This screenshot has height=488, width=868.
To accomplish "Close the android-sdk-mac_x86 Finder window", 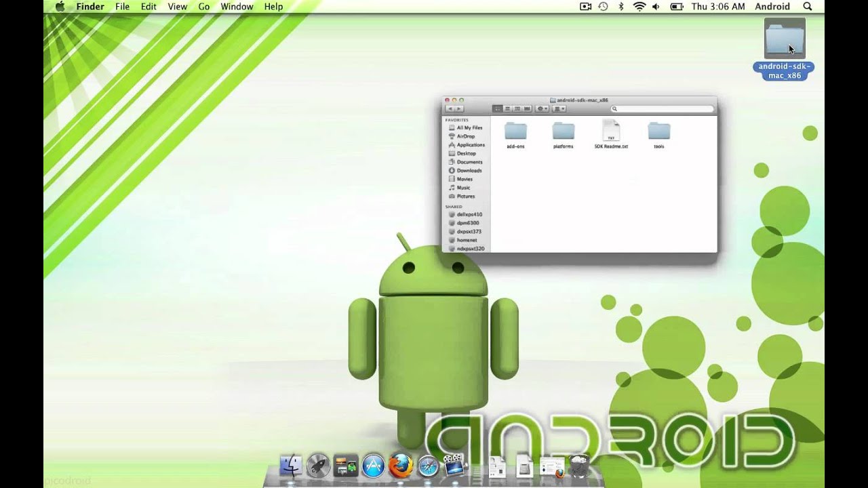I will (x=447, y=100).
